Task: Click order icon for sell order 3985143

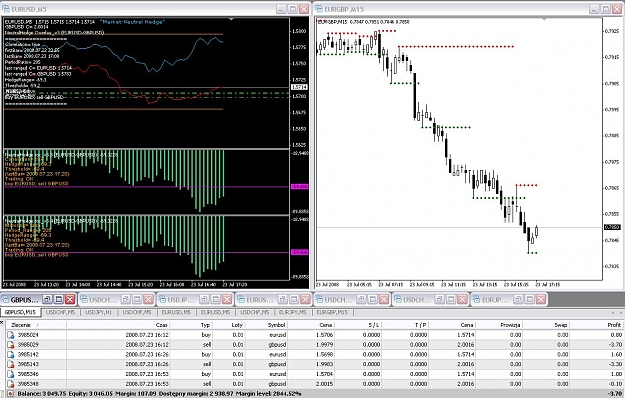Action: (x=10, y=364)
